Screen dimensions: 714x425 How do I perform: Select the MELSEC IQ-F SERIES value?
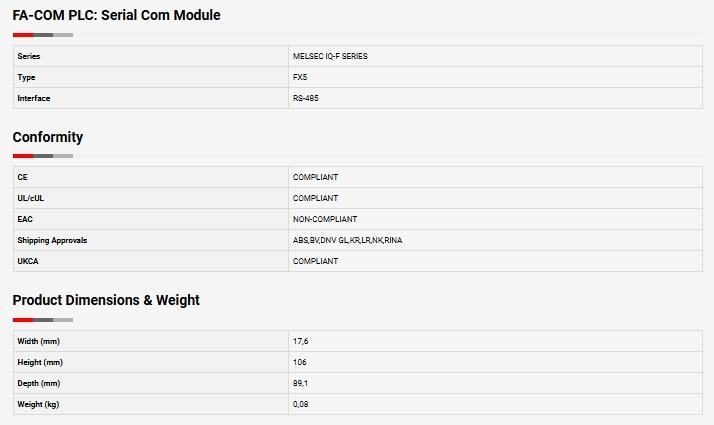[330, 56]
